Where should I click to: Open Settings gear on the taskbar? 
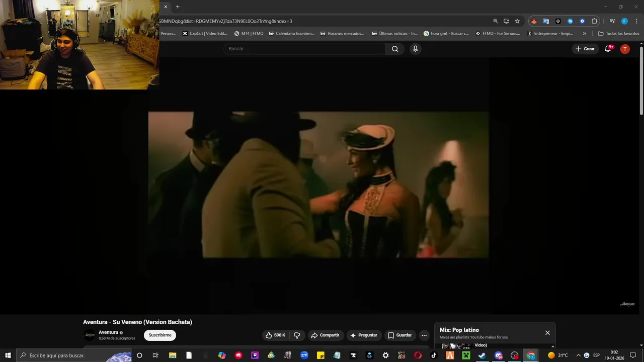(385, 355)
